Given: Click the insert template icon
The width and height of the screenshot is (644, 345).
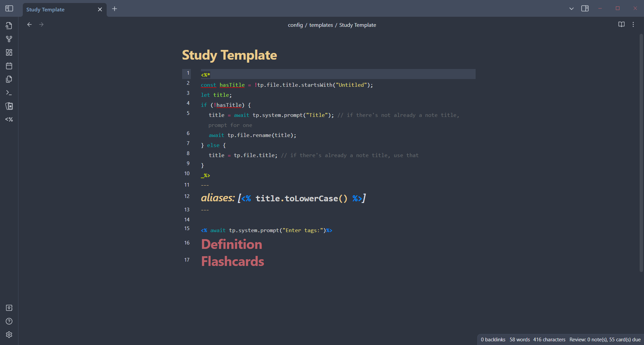Looking at the screenshot, I should pos(9,79).
